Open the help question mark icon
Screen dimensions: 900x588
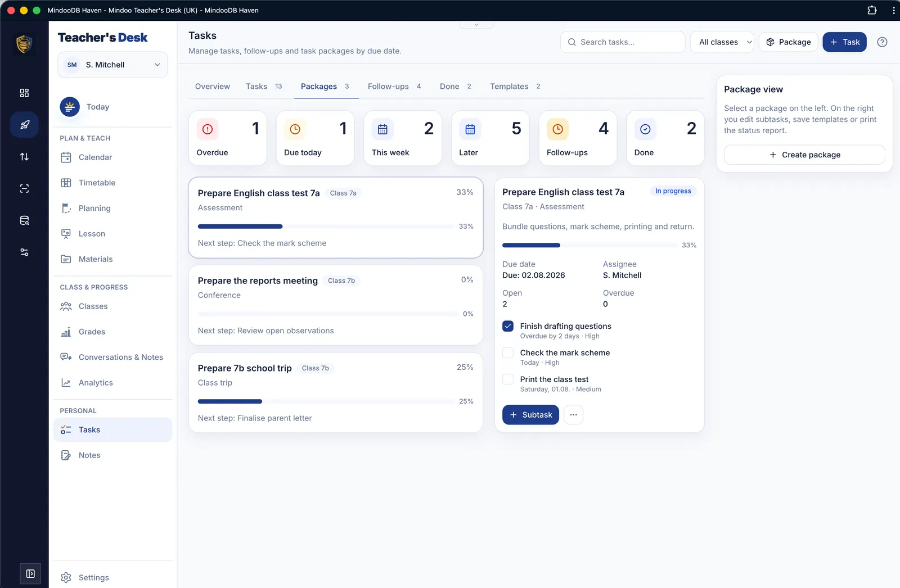pos(882,42)
